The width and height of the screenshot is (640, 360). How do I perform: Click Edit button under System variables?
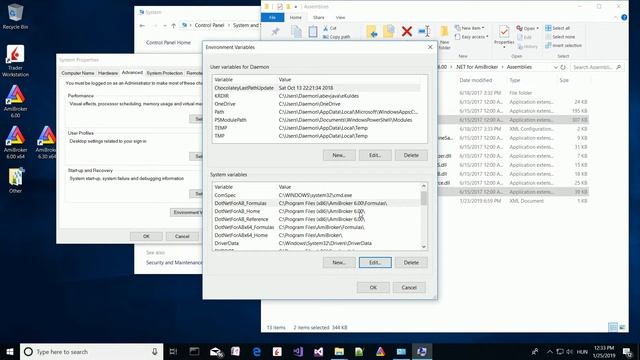point(375,262)
